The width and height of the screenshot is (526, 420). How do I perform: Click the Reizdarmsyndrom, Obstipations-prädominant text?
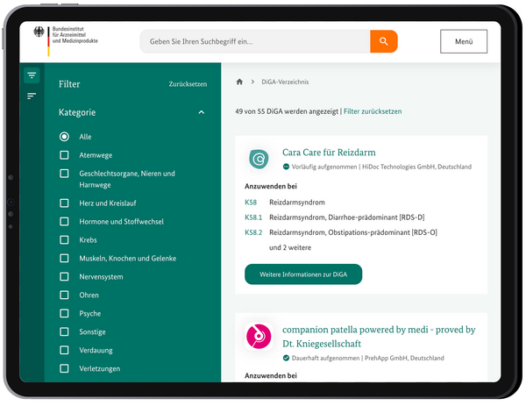(353, 232)
